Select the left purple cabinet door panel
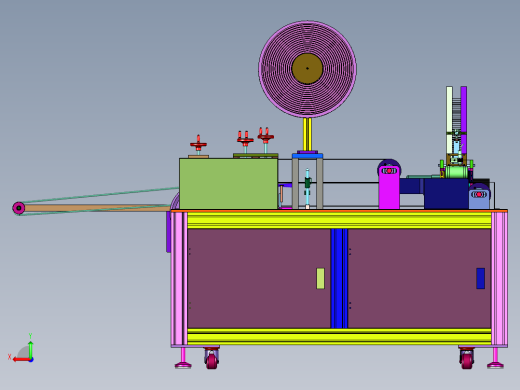520x390 pixels. coord(259,278)
